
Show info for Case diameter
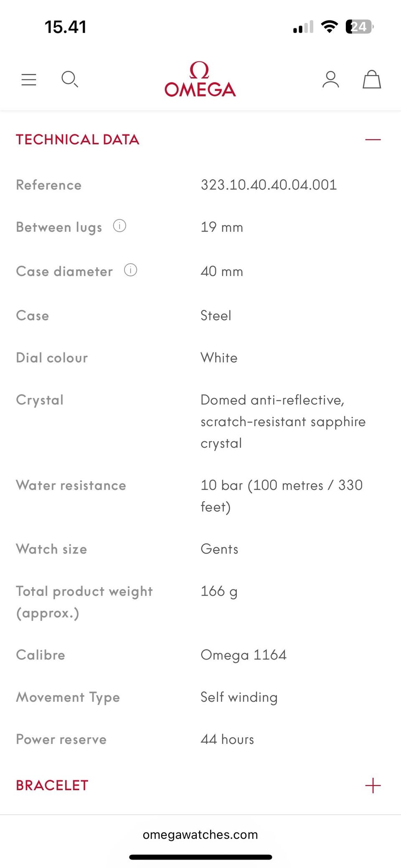[130, 270]
